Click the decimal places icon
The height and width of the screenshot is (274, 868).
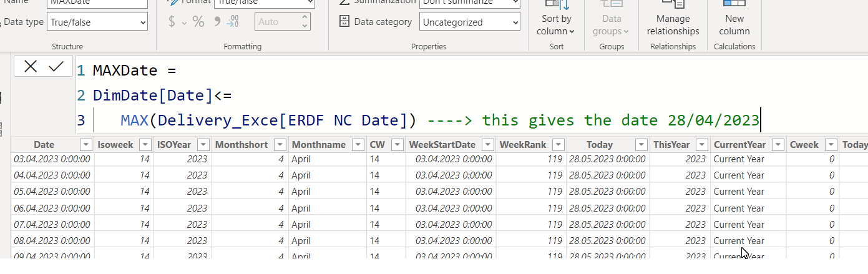[x=233, y=22]
